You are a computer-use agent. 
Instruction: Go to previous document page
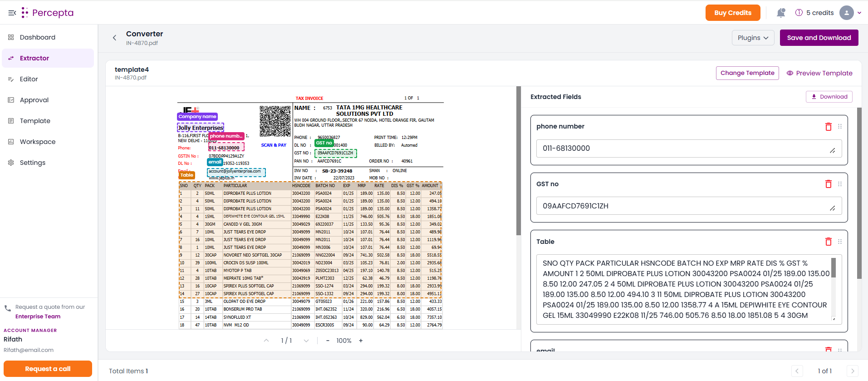[x=266, y=341]
